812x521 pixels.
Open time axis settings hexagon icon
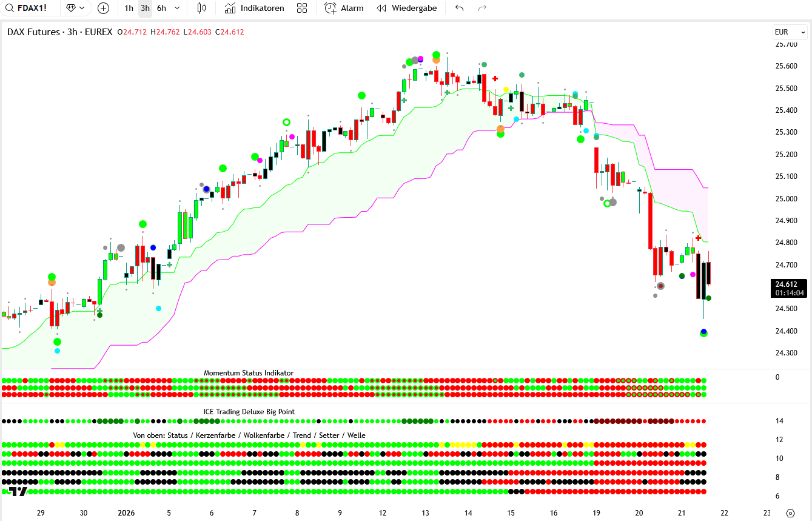click(x=790, y=513)
